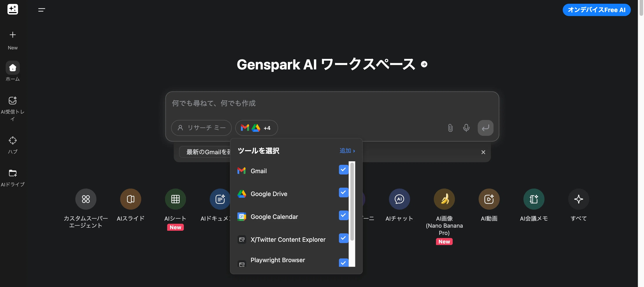This screenshot has width=644, height=287.
Task: Open AIドライブ in the sidebar
Action: (x=13, y=178)
